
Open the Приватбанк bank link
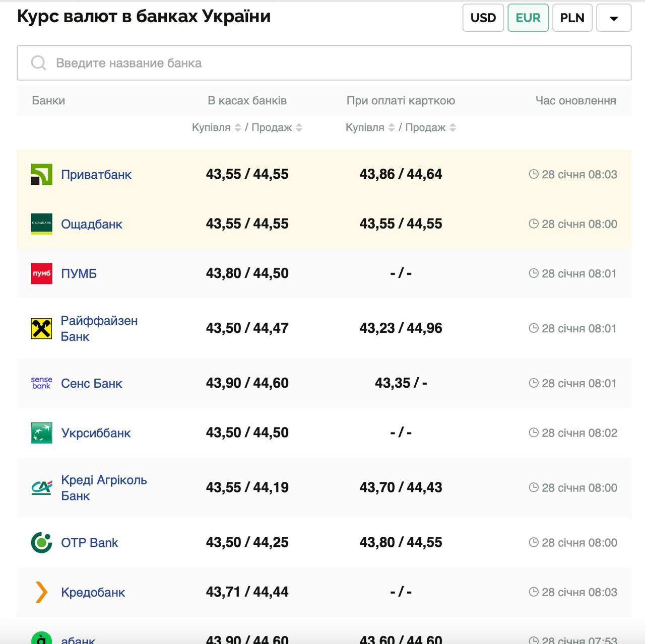pos(96,175)
